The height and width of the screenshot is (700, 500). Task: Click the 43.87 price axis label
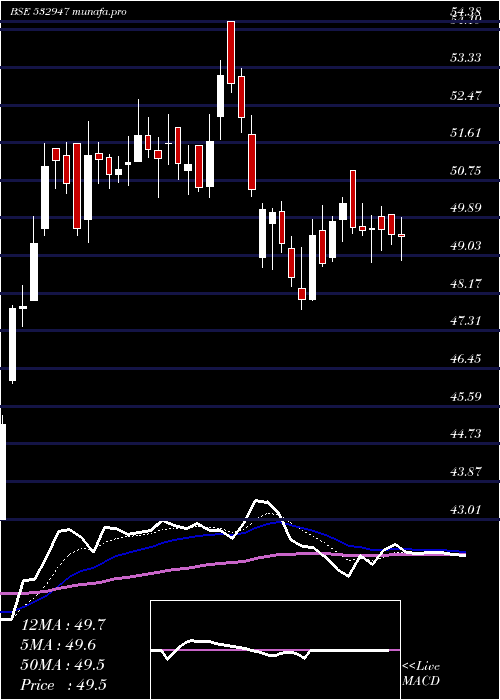click(466, 471)
